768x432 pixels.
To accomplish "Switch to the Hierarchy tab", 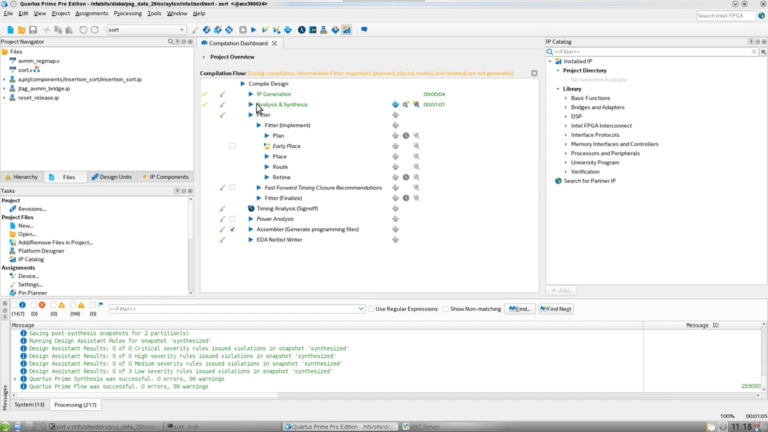I will click(x=21, y=177).
